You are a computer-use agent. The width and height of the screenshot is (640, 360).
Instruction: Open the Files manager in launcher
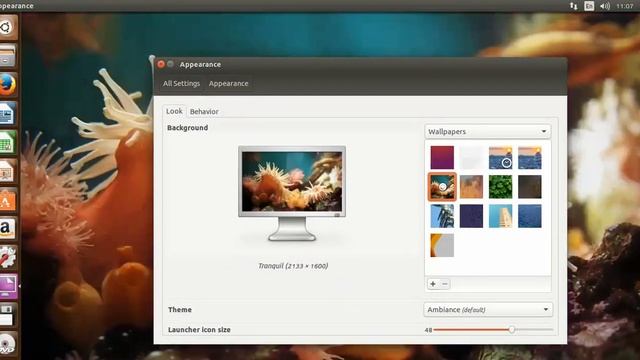(7, 56)
